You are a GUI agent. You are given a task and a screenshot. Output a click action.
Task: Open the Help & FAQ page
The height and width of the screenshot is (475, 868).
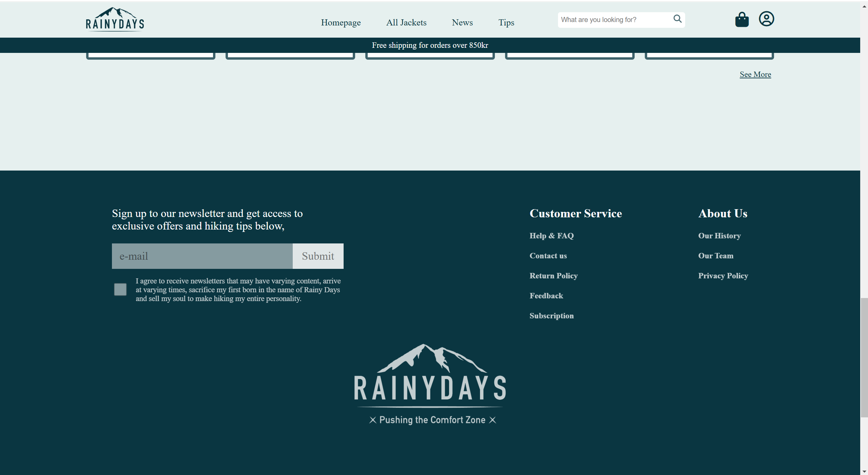point(552,235)
